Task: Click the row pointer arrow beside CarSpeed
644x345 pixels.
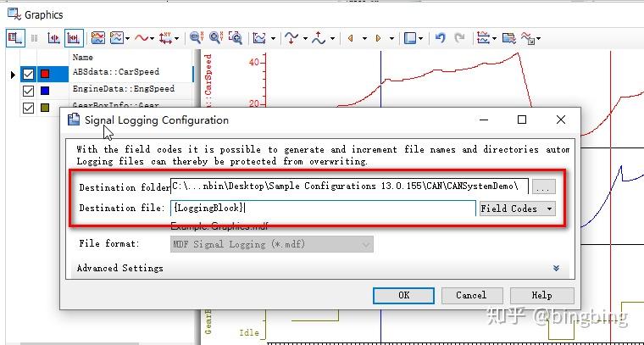Action: coord(13,75)
